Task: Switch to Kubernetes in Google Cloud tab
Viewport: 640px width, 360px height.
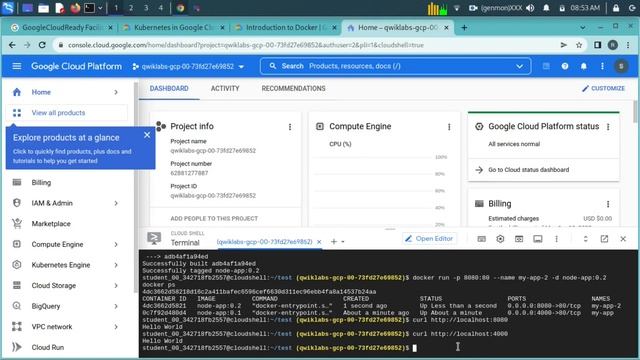Action: tap(173, 27)
